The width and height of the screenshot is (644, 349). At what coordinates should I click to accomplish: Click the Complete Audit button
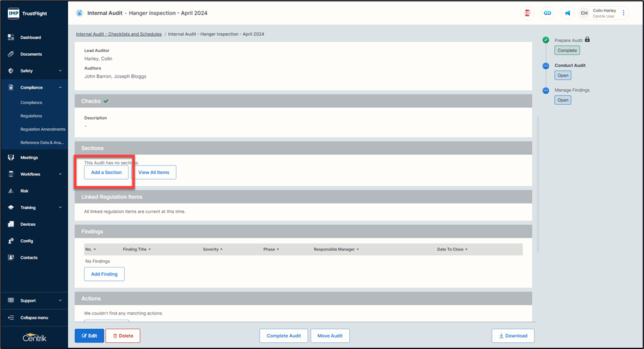point(283,336)
